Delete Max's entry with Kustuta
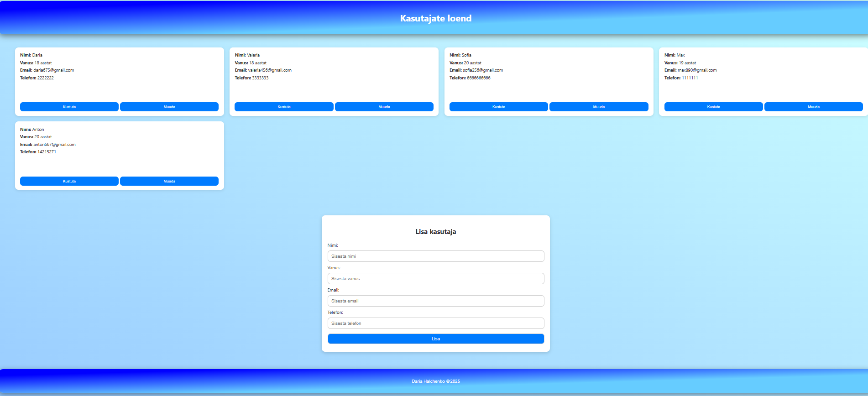The height and width of the screenshot is (396, 868). pos(713,107)
